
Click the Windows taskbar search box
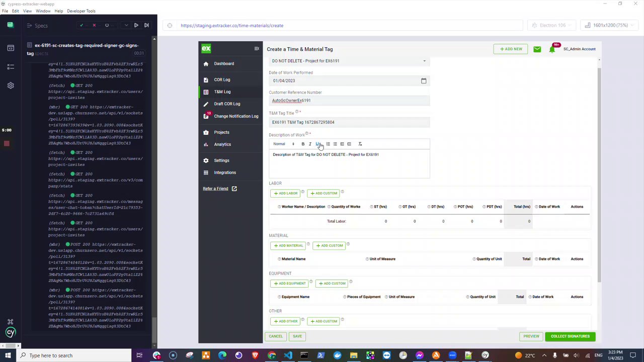tap(74, 355)
